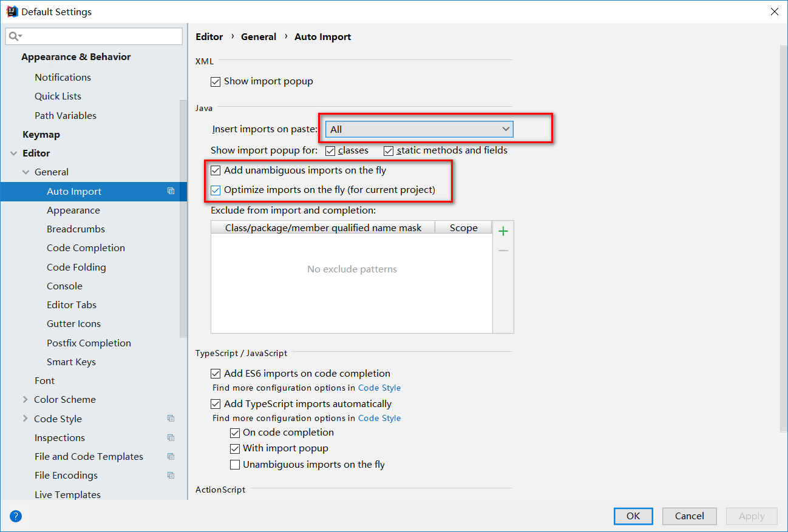Click the icon beside File and Code Templates
Image resolution: width=788 pixels, height=532 pixels.
[x=171, y=457]
